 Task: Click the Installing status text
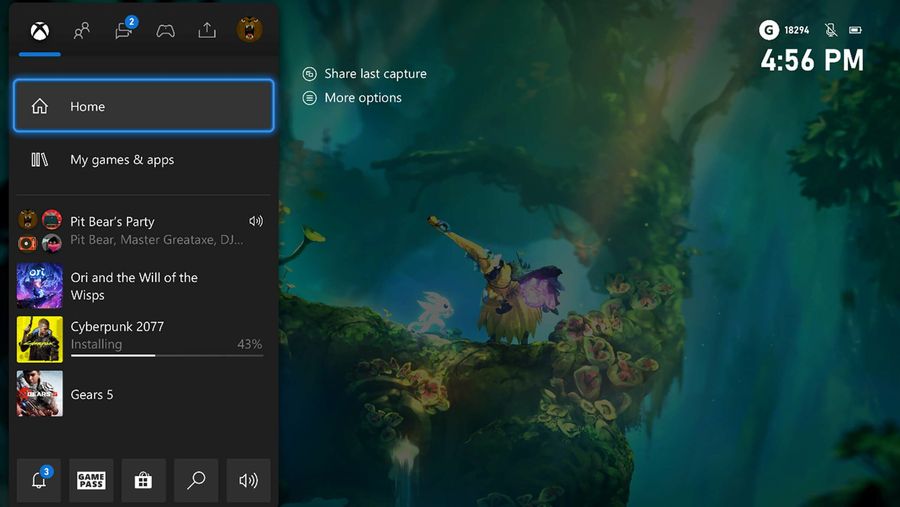click(96, 344)
